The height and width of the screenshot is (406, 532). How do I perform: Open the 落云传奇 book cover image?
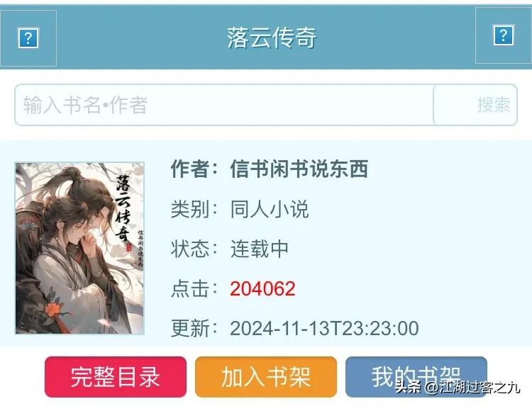79,248
